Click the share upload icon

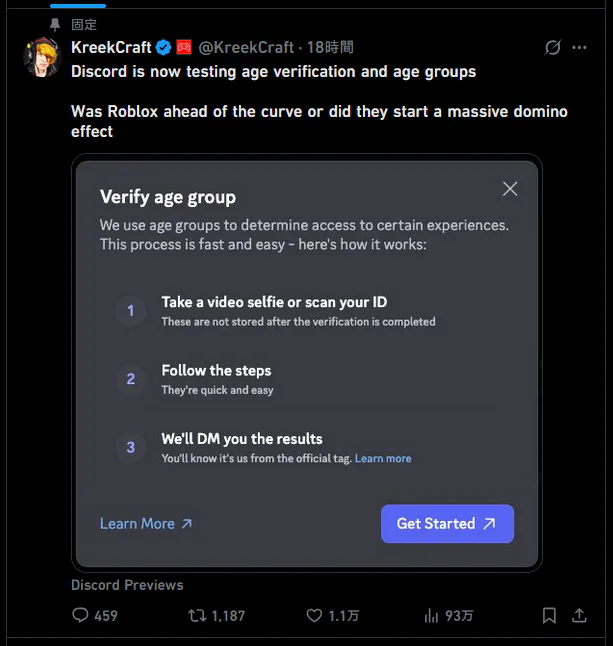pos(579,615)
